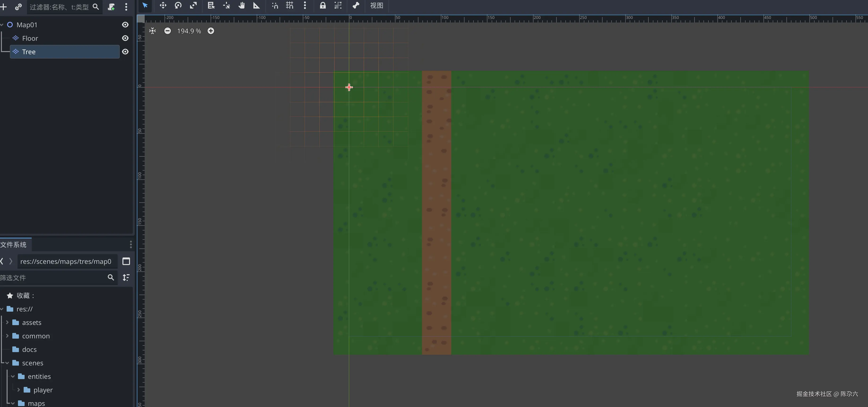Screen dimensions: 868x407
Task: Toggle visibility of Map01 root node
Action: (x=125, y=25)
